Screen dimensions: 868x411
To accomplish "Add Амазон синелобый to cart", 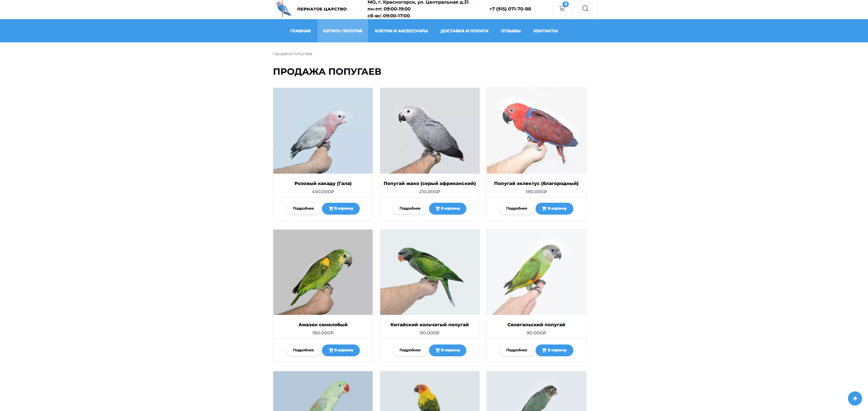I will point(341,350).
